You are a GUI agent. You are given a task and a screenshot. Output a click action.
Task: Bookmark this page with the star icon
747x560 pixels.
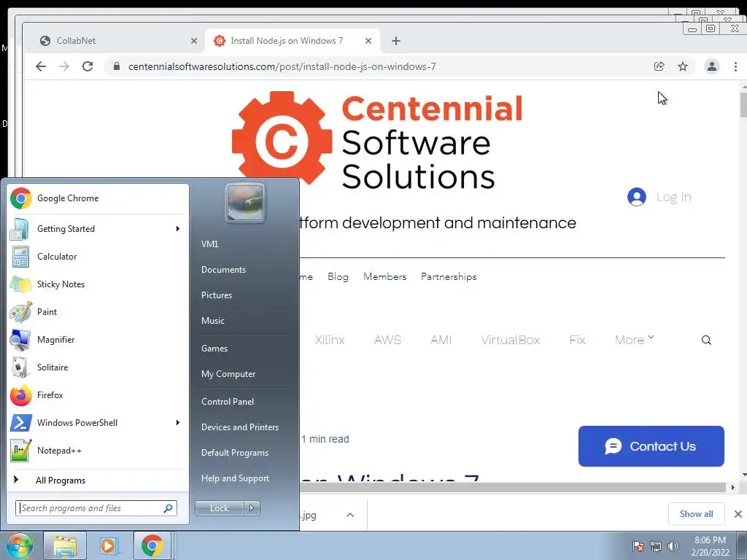pos(683,66)
